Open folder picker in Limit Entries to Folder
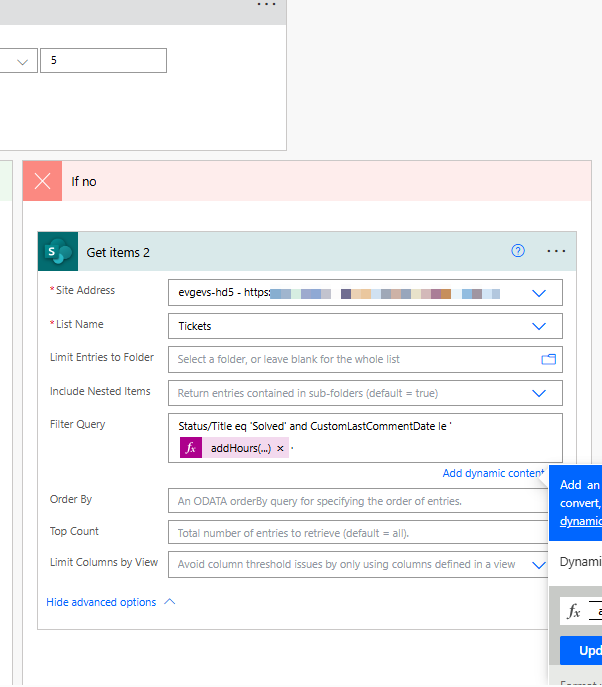602x687 pixels. 548,359
